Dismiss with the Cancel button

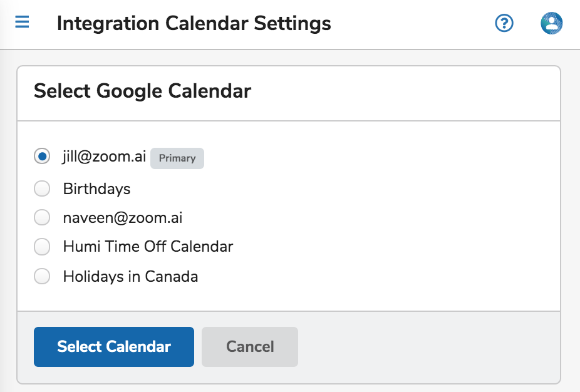coord(250,347)
